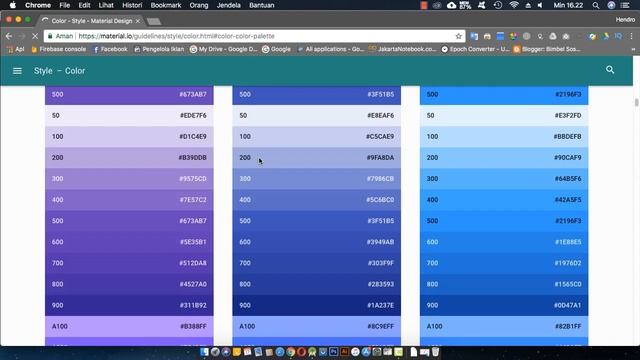Viewport: 640px width, 360px height.
Task: Click the IQ extension icon
Action: pyautogui.click(x=618, y=36)
